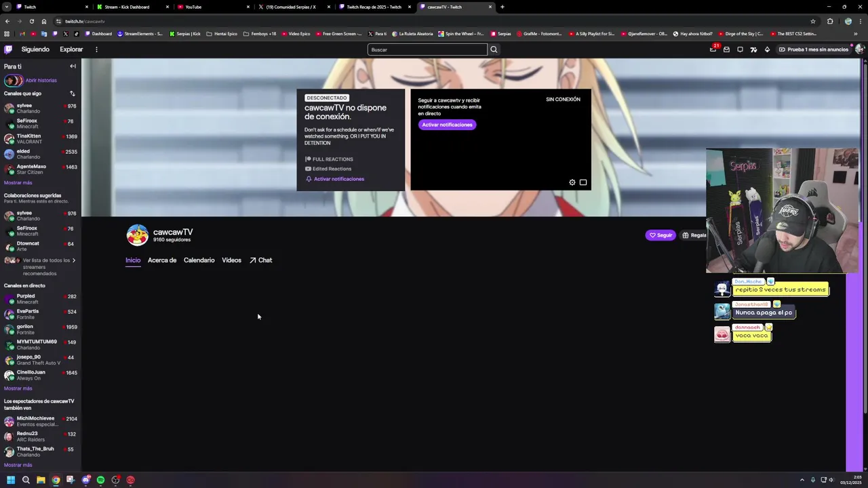
Task: Switch to 'Stream - Kick Dashboard' tab
Action: pos(132,7)
